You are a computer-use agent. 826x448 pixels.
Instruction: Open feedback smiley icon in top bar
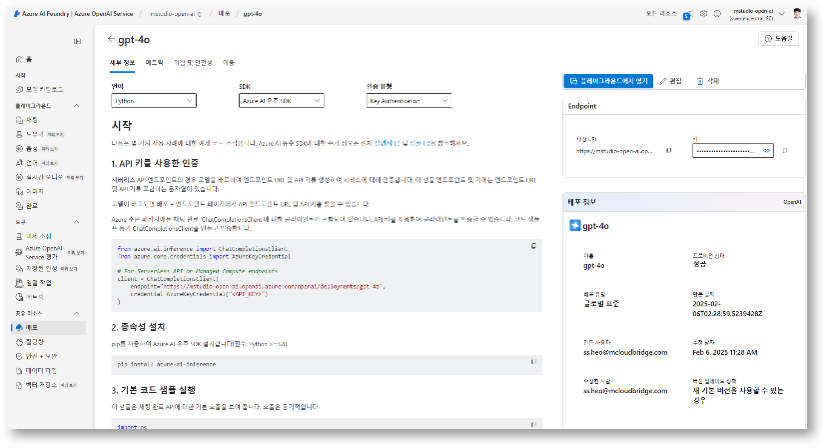(x=717, y=14)
